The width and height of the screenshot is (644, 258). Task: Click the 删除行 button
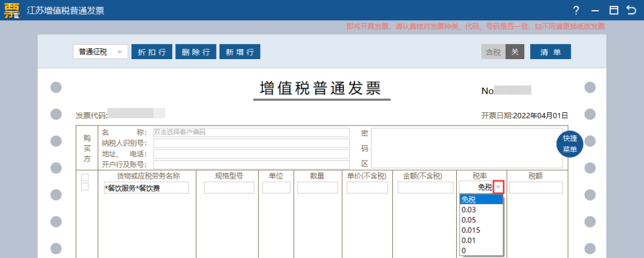(x=196, y=52)
